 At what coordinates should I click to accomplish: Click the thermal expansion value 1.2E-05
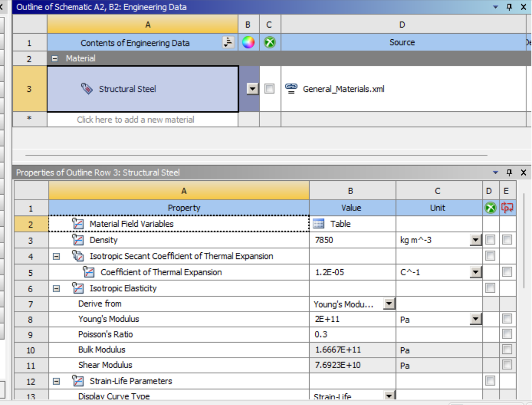(330, 272)
